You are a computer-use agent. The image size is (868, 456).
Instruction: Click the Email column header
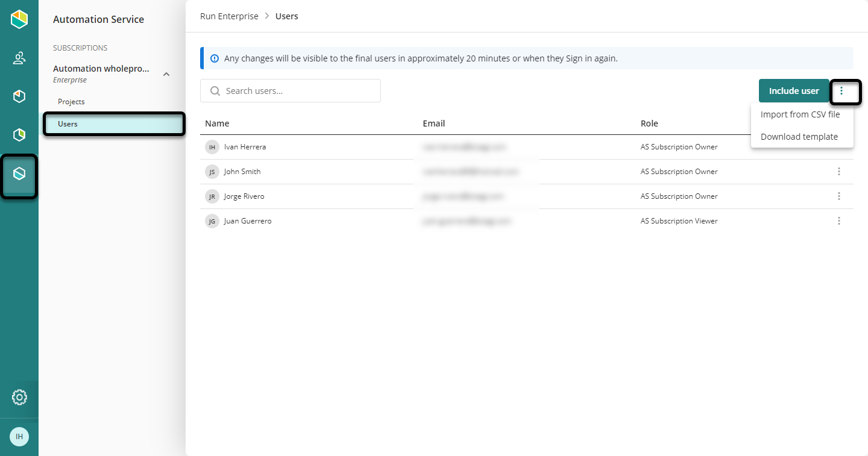tap(434, 123)
